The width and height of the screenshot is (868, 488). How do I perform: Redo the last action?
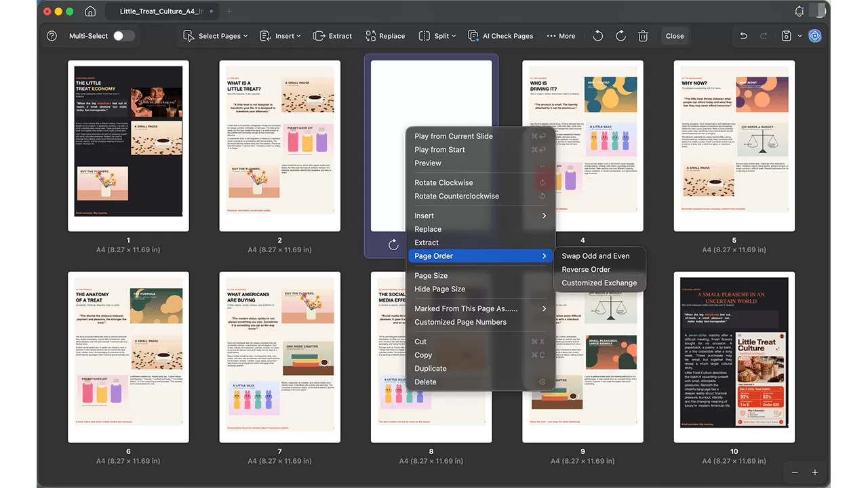(764, 36)
